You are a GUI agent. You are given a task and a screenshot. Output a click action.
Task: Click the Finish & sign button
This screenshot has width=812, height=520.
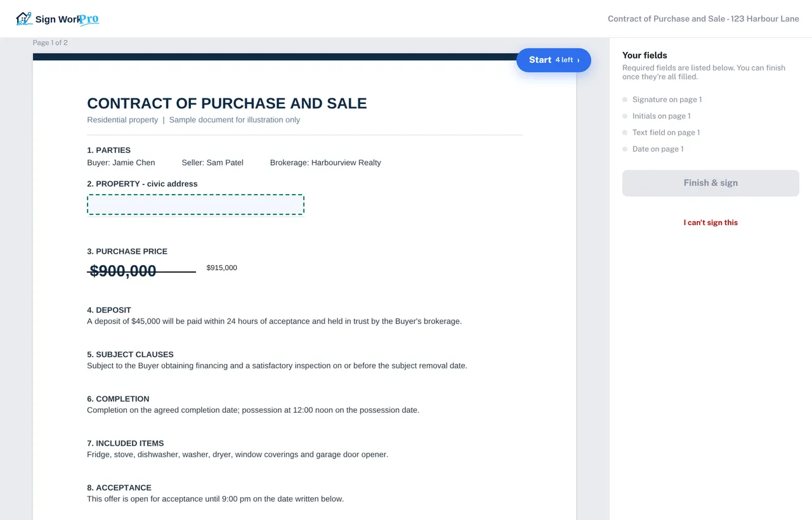[x=710, y=183]
